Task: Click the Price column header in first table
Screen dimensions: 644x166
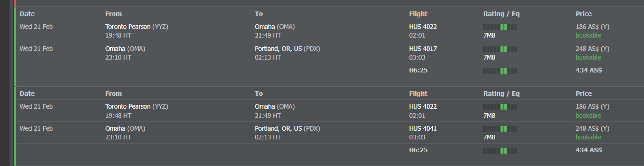Action: [x=583, y=14]
